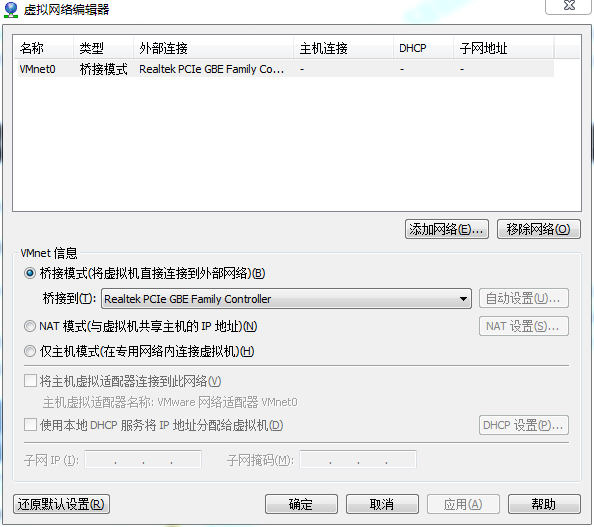594x527 pixels.
Task: Click the 应用(A) button
Action: [x=463, y=504]
